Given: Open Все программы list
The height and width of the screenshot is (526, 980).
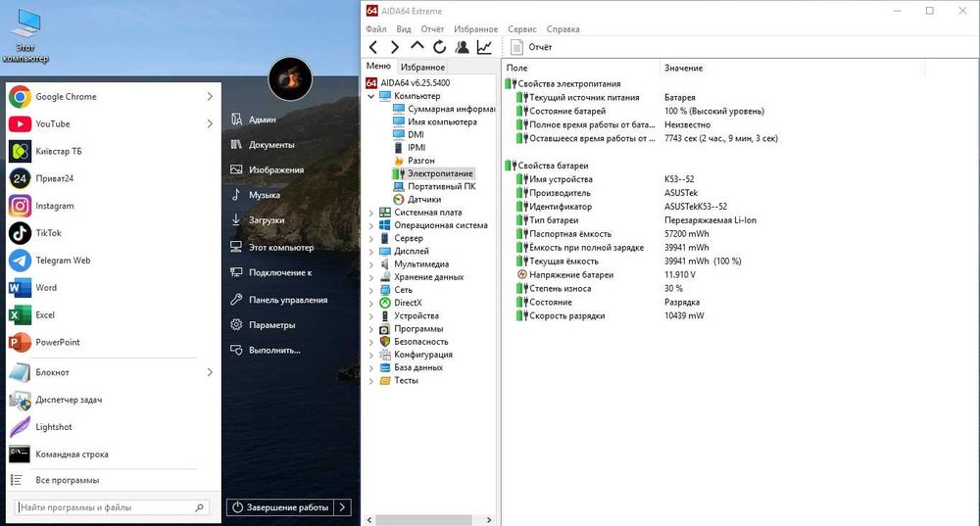Looking at the screenshot, I should 67,480.
